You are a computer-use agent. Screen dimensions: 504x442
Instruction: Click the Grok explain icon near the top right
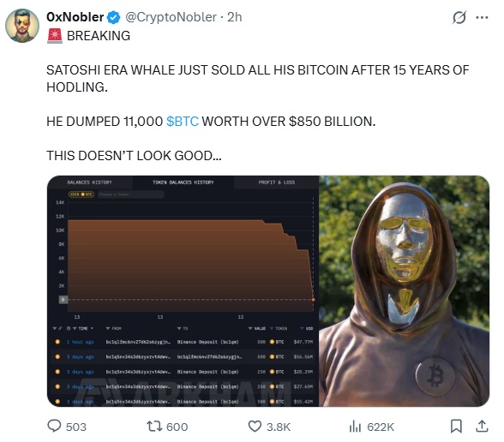point(459,17)
